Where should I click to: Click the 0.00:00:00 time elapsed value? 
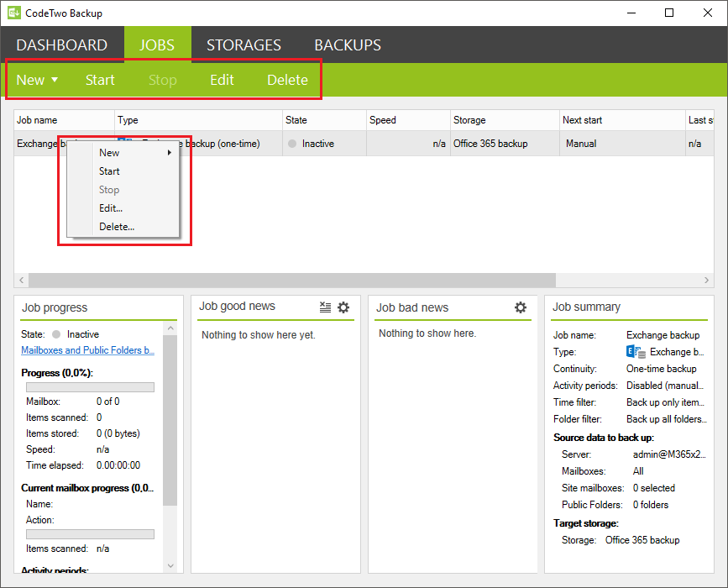pyautogui.click(x=118, y=465)
